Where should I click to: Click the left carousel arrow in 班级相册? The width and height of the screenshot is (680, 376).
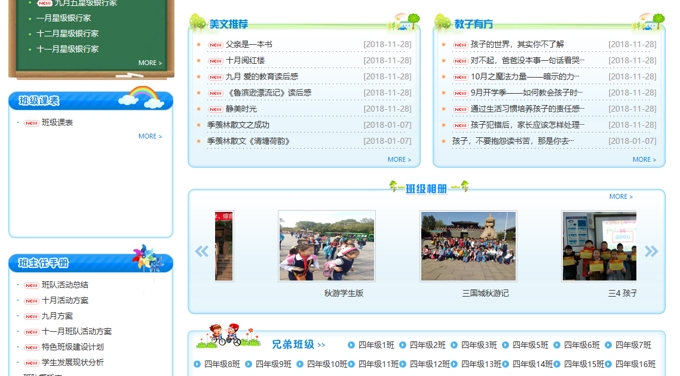(x=202, y=251)
